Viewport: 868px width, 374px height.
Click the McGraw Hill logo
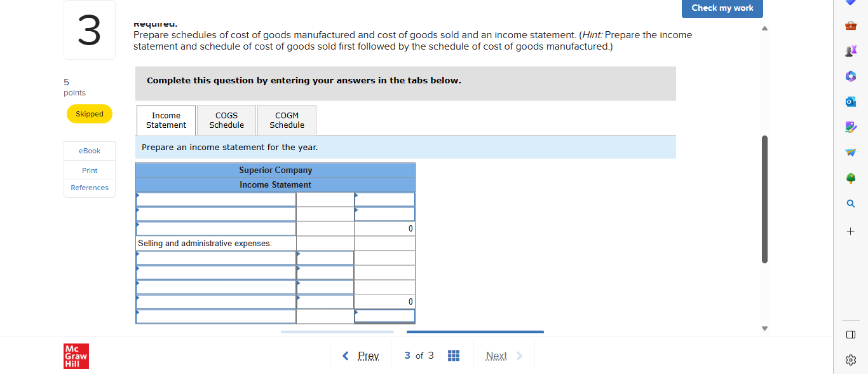point(76,356)
